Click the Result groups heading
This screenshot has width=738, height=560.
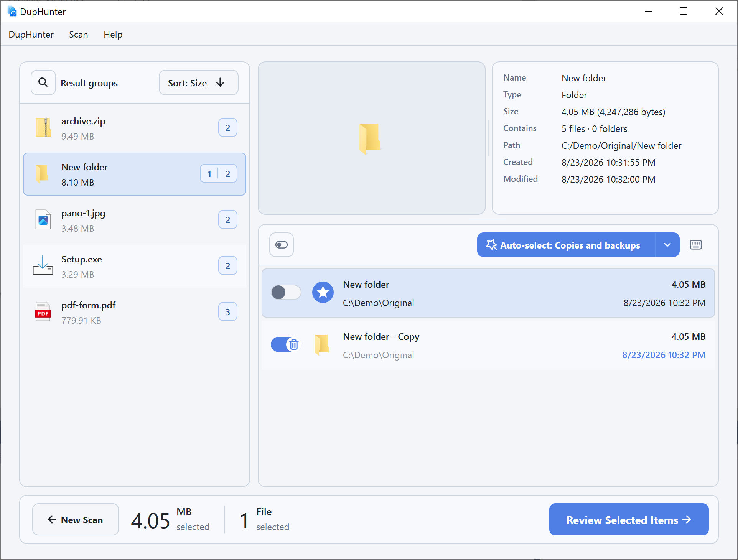[89, 83]
